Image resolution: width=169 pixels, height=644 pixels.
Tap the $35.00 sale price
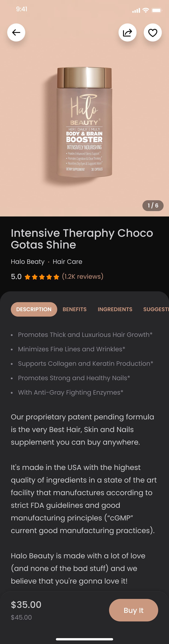(26, 605)
